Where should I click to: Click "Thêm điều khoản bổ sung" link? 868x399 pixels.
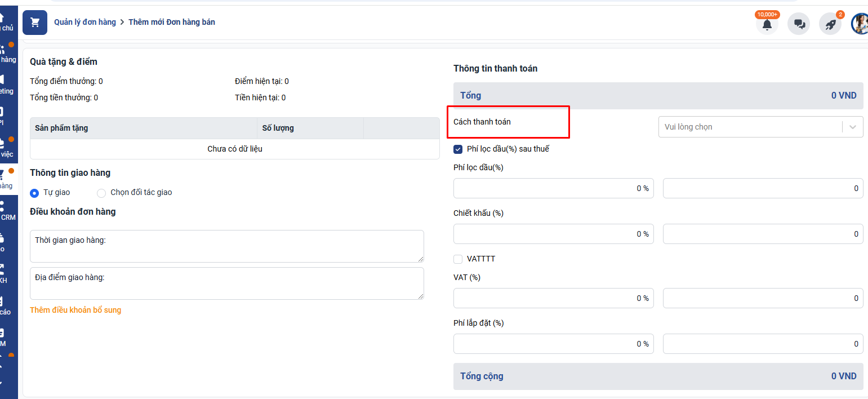click(x=75, y=310)
